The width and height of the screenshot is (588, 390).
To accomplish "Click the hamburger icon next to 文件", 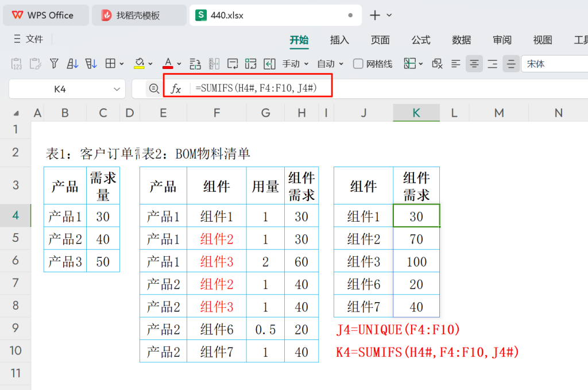I will click(17, 39).
